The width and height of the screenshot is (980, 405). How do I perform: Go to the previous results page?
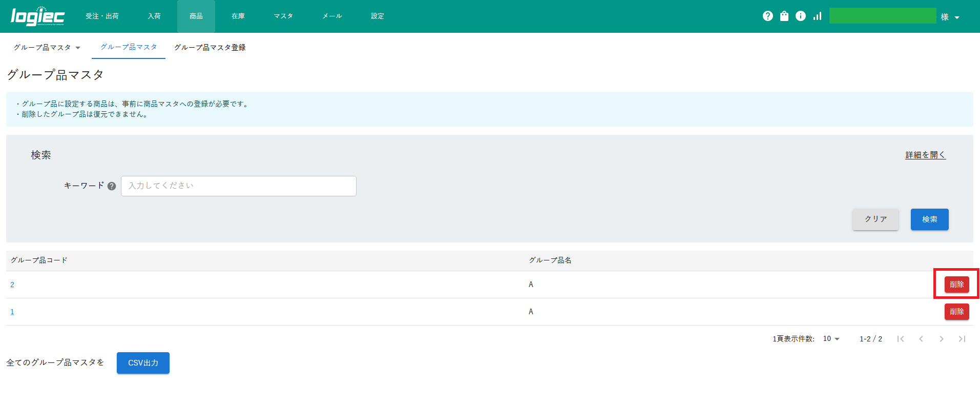(x=921, y=339)
